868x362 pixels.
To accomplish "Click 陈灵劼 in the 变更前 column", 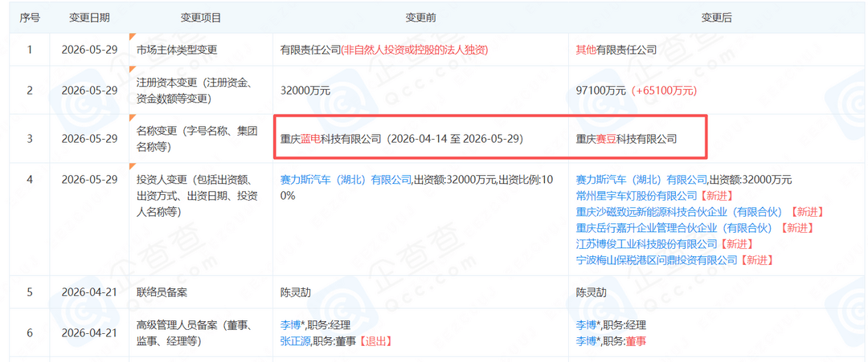I will point(296,292).
